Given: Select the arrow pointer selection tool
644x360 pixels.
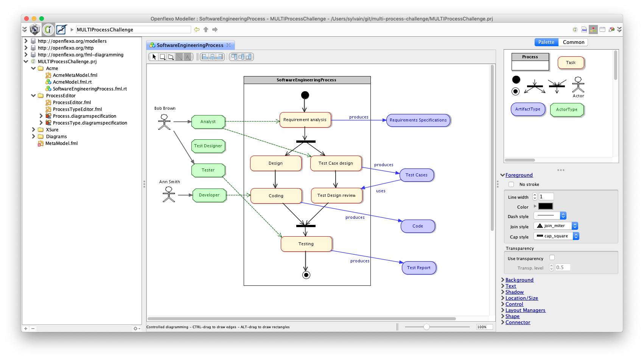Looking at the screenshot, I should click(x=154, y=57).
